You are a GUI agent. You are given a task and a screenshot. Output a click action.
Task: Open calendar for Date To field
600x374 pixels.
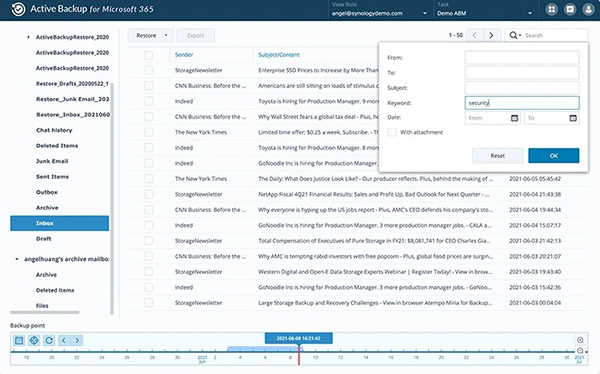point(573,118)
